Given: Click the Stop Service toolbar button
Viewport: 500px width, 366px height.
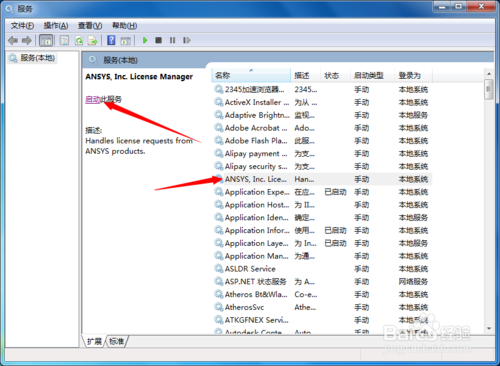Looking at the screenshot, I should [158, 40].
